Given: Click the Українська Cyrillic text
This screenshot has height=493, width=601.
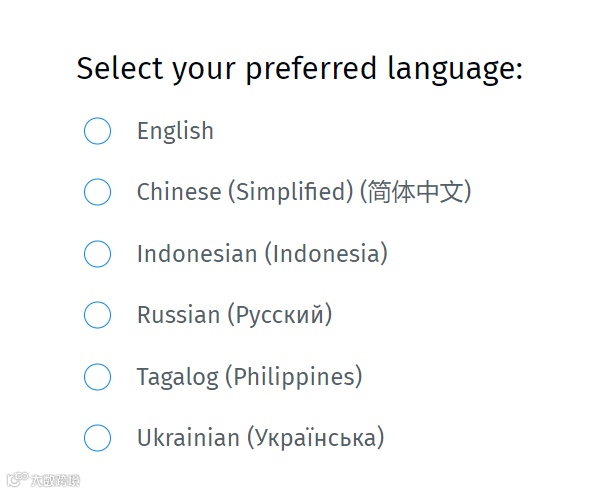Looking at the screenshot, I should point(315,438).
